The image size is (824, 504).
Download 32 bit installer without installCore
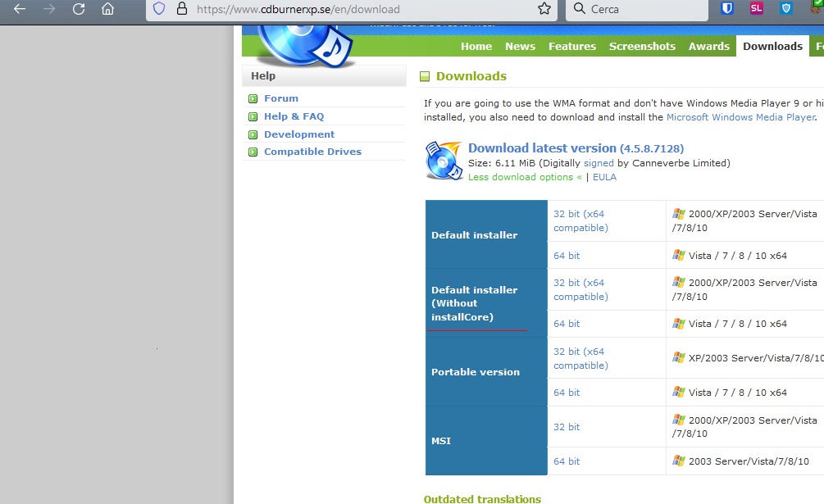point(580,289)
